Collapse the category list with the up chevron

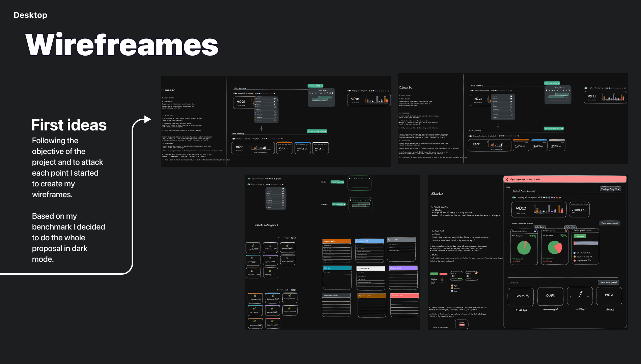tap(274, 93)
